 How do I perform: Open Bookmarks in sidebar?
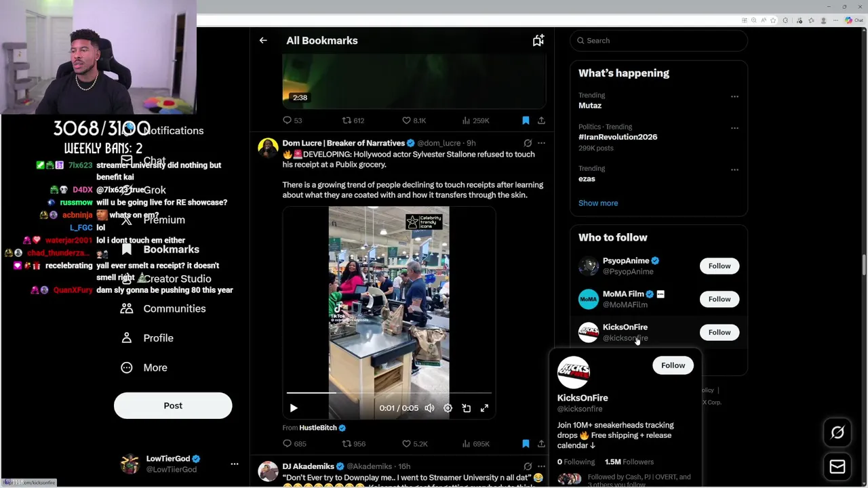tap(161, 249)
